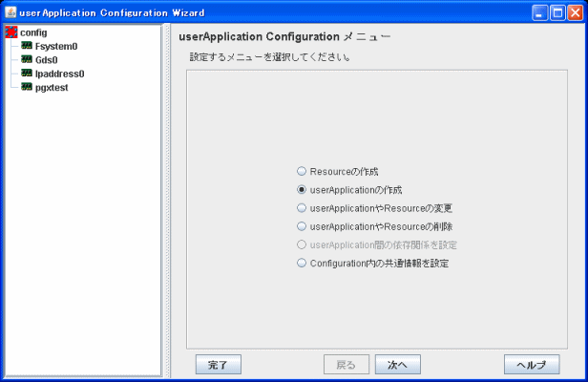
Task: Minimize the Configuration Wizard window
Action: [x=539, y=12]
